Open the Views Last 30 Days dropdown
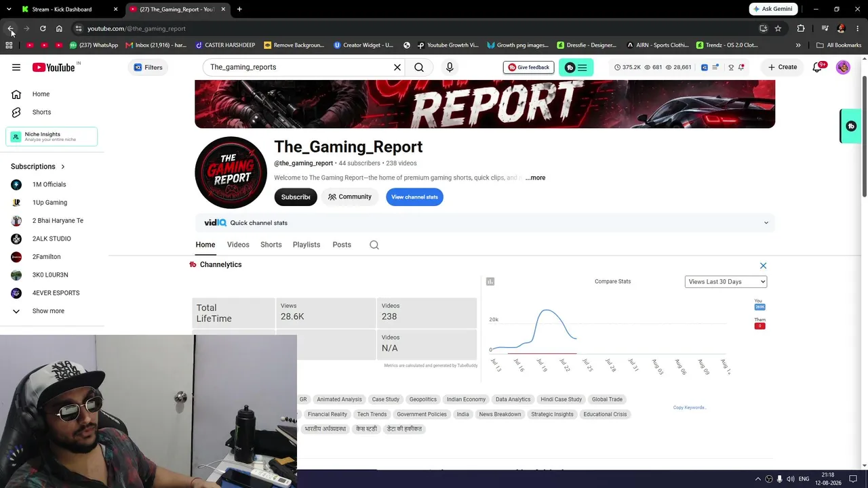This screenshot has height=488, width=868. (726, 282)
